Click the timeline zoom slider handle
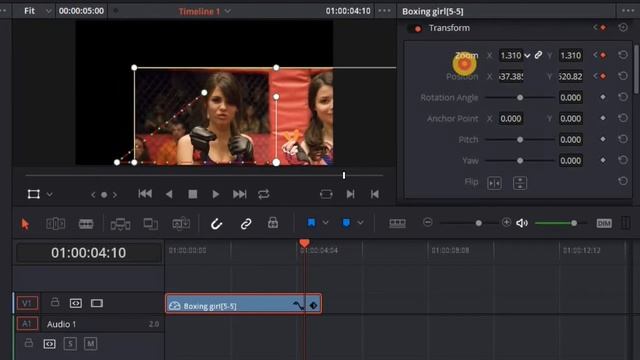 point(478,223)
